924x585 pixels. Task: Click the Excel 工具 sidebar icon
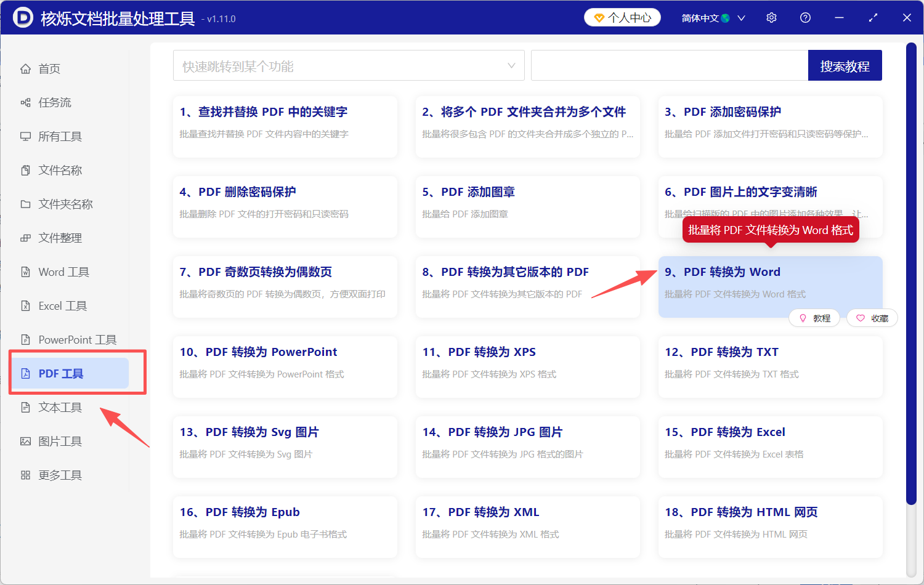(x=25, y=305)
